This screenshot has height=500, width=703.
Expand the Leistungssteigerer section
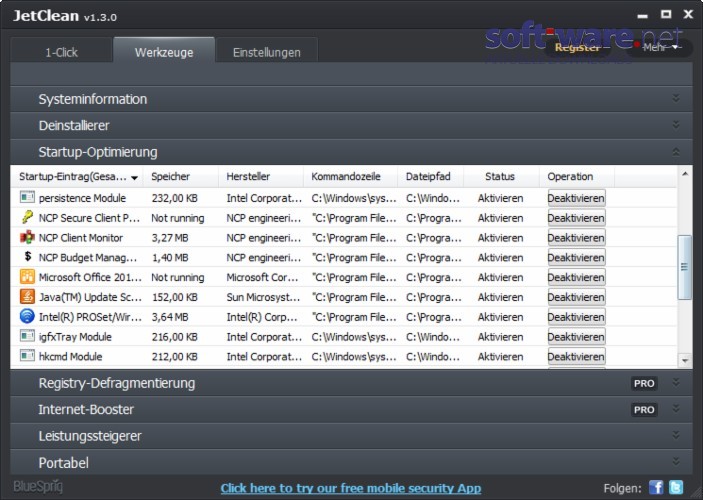[676, 435]
